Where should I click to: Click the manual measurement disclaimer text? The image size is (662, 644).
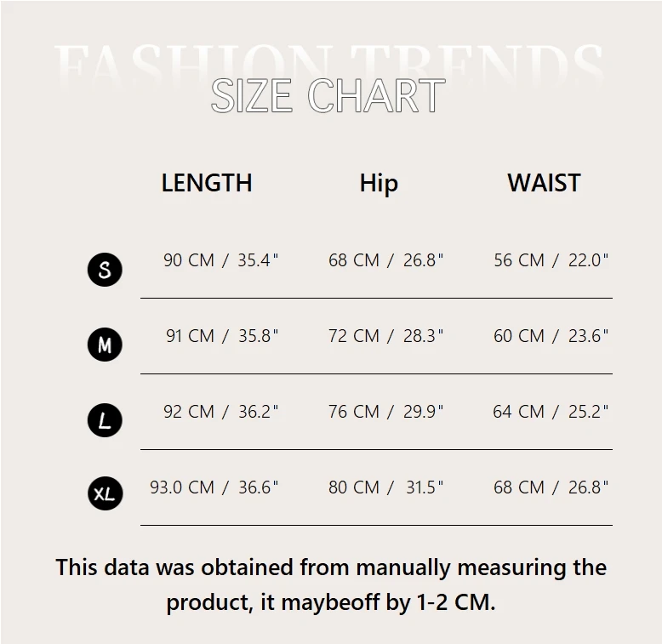[331, 584]
